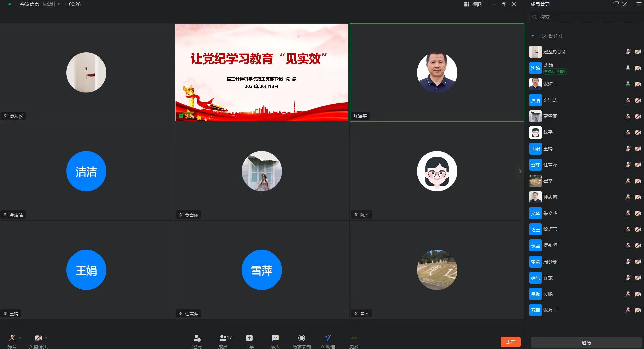The width and height of the screenshot is (644, 349).
Task: Click the Invite (邀请) icon in bottom toolbar
Action: point(197,338)
